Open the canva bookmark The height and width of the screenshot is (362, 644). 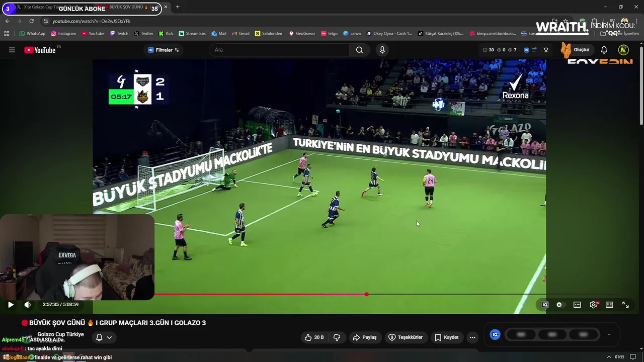tap(352, 33)
